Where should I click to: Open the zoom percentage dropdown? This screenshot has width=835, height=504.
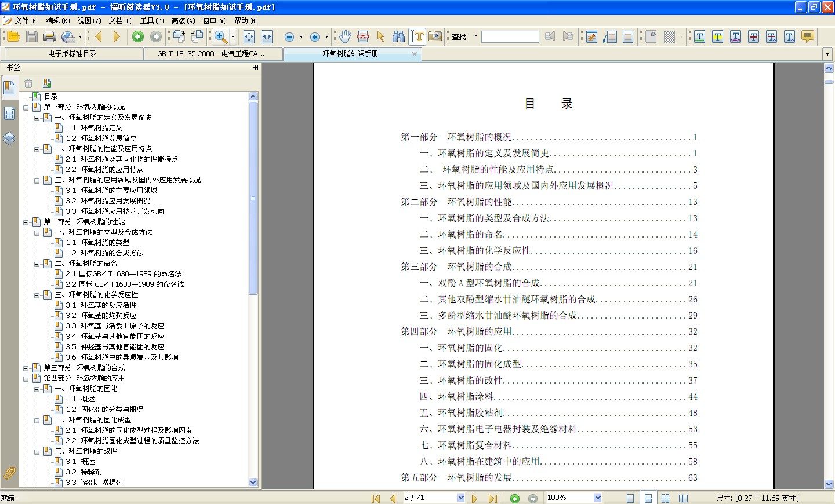coord(597,497)
